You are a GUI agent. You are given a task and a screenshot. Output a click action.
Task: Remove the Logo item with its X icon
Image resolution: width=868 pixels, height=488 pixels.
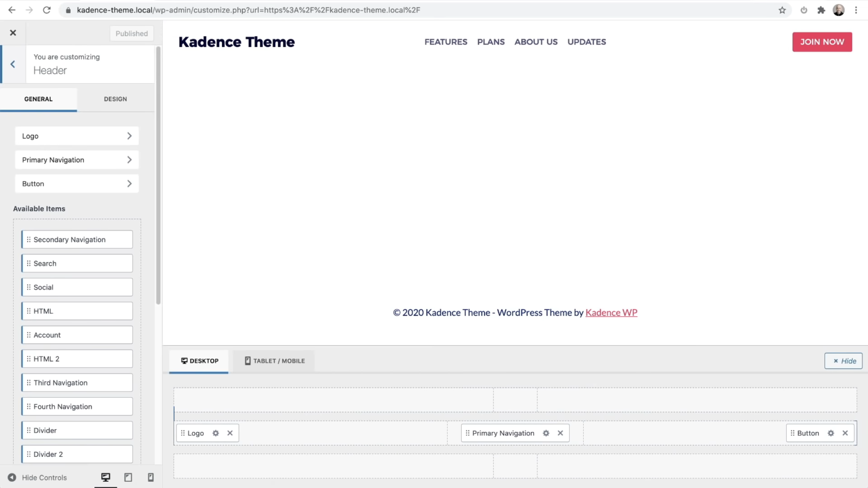coord(229,433)
